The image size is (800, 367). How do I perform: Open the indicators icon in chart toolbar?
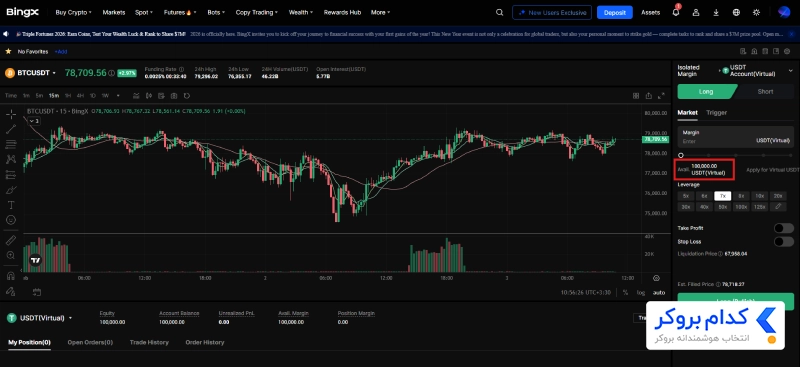(x=136, y=95)
